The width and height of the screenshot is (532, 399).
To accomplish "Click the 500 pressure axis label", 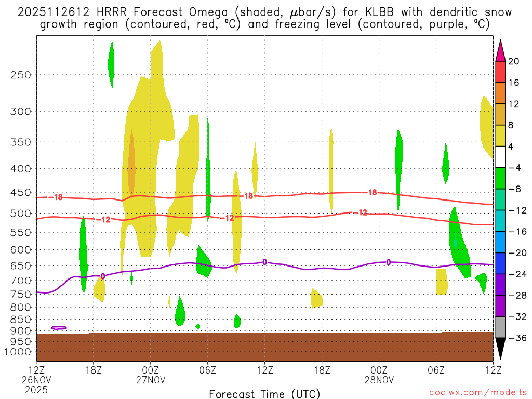I will pyautogui.click(x=21, y=214).
